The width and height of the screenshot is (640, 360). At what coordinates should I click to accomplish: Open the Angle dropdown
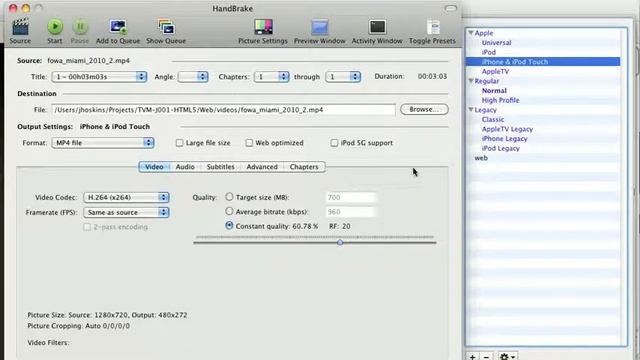click(193, 77)
